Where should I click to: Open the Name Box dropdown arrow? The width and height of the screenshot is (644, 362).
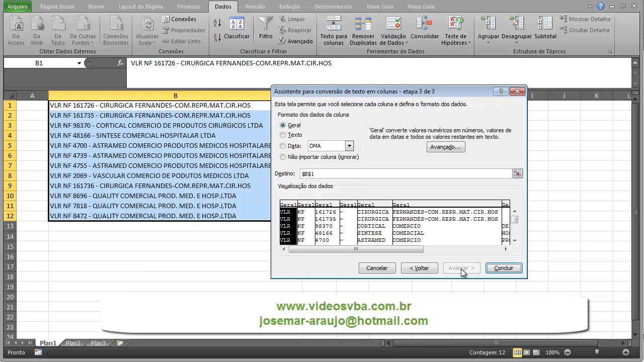point(79,63)
